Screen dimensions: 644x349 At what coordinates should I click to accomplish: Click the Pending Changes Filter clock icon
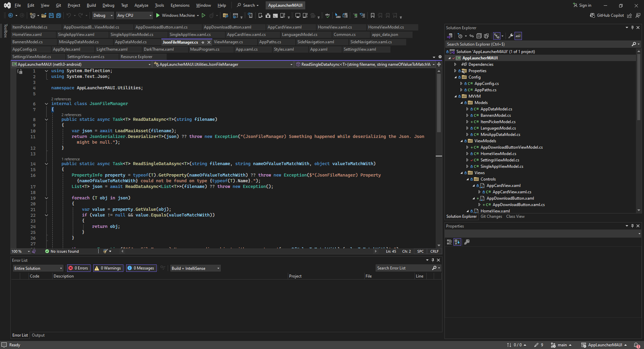(x=460, y=36)
